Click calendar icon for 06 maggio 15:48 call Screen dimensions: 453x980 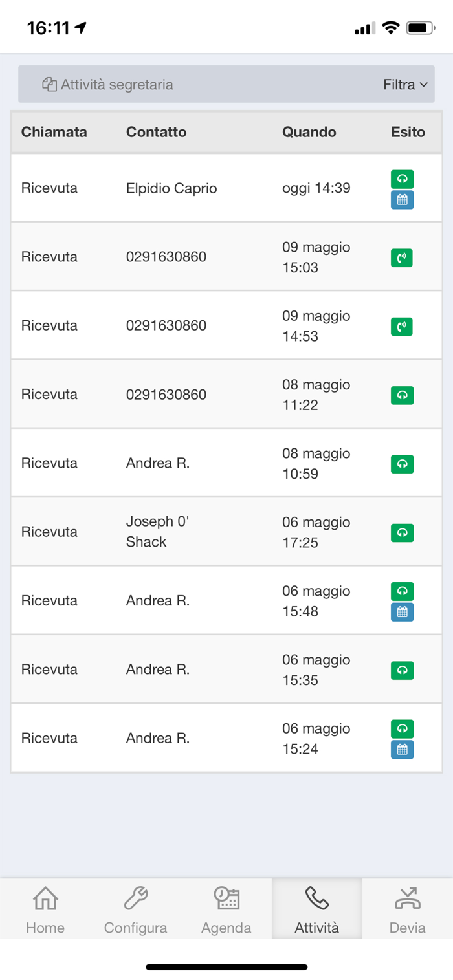click(x=402, y=611)
